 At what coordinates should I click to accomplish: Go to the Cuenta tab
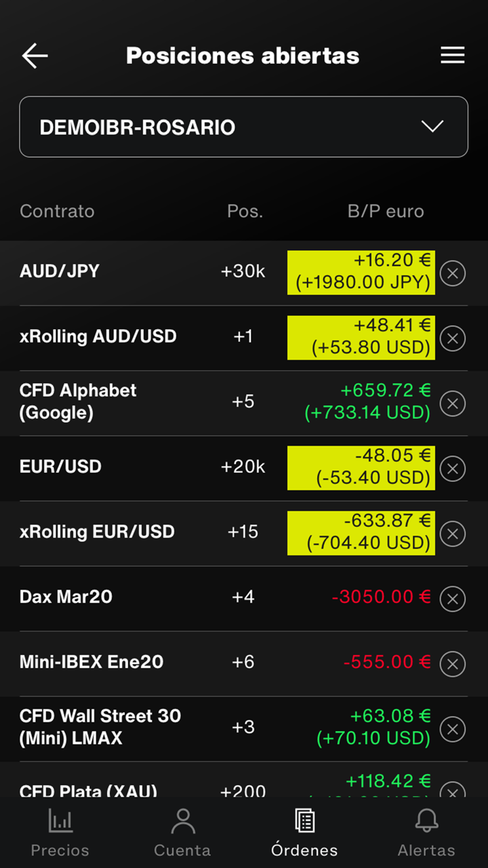(182, 831)
